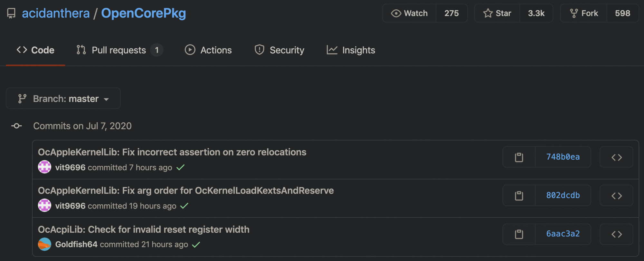Fork the OpenCorePkg repository
Image resolution: width=644 pixels, height=261 pixels.
[x=584, y=13]
